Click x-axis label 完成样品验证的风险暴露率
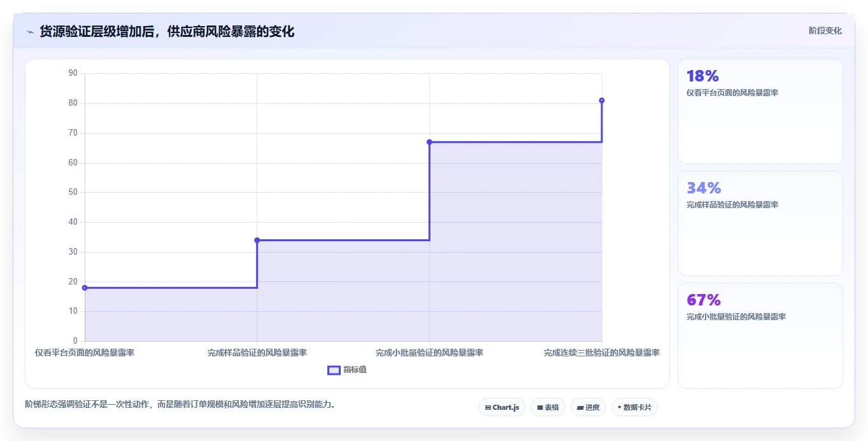The width and height of the screenshot is (868, 441). 257,353
